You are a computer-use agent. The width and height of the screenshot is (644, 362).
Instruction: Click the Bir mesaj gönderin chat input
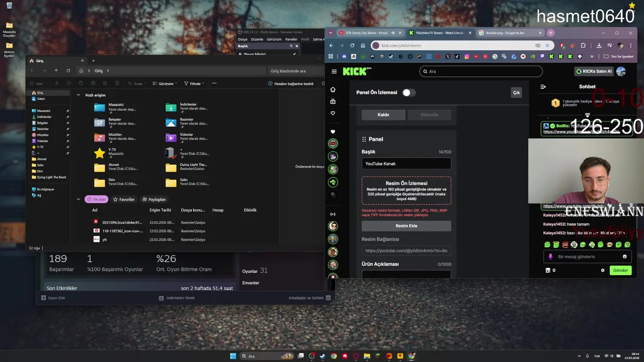click(x=587, y=256)
